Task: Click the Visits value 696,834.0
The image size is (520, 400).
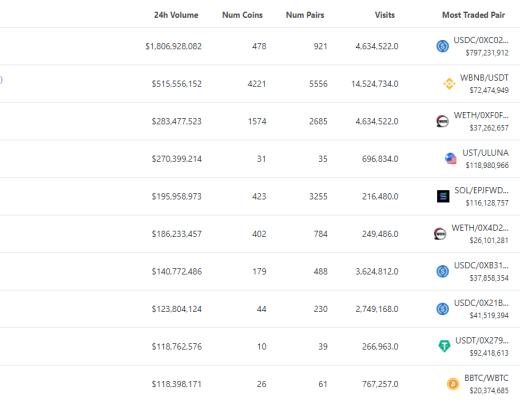Action: point(380,159)
